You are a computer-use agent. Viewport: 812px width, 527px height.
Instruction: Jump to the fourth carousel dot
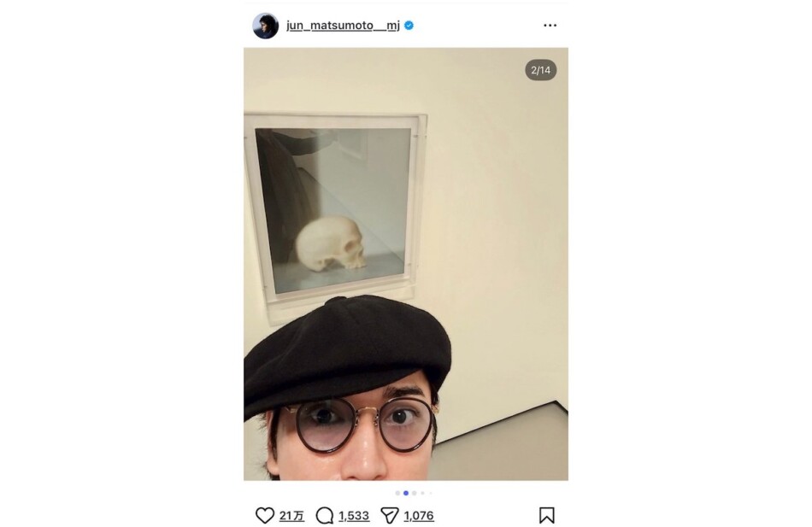[x=422, y=493]
